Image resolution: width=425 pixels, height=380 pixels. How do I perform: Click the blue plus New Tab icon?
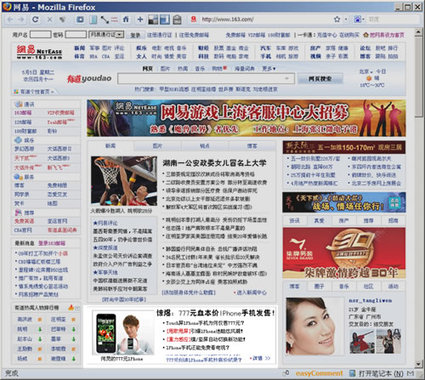click(x=140, y=20)
